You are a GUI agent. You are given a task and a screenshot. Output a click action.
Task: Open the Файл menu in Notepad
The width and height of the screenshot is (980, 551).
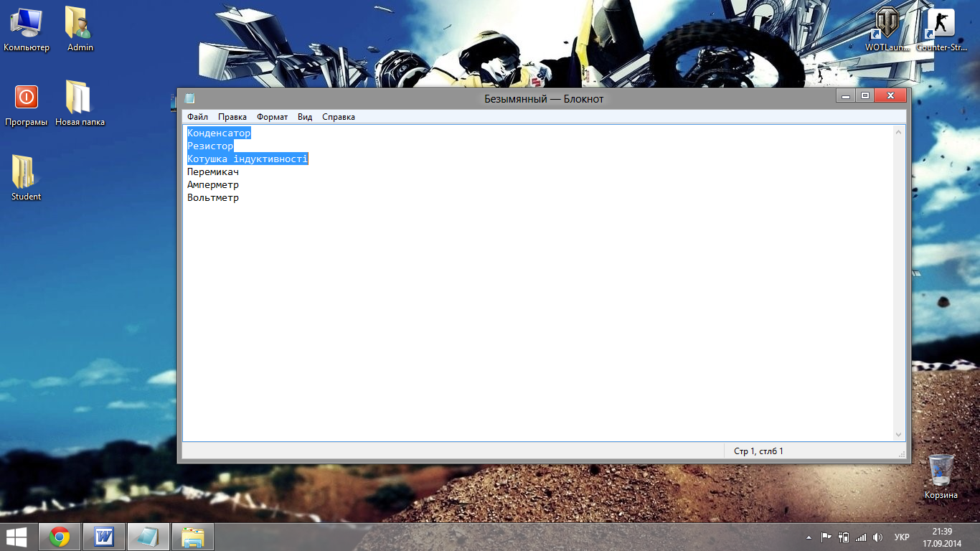coord(197,117)
